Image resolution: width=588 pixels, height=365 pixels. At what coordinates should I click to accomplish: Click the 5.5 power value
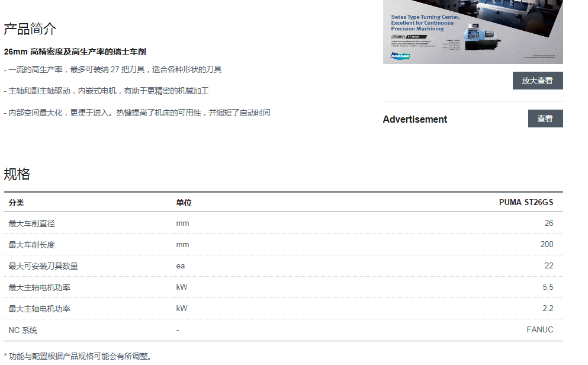[x=548, y=287]
